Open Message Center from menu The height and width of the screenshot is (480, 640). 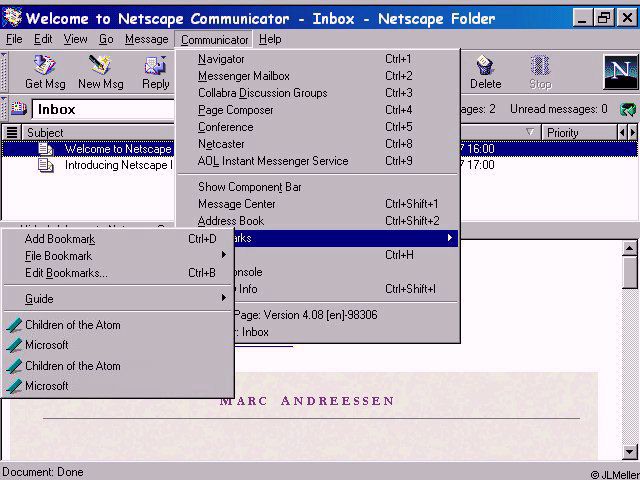click(318, 204)
